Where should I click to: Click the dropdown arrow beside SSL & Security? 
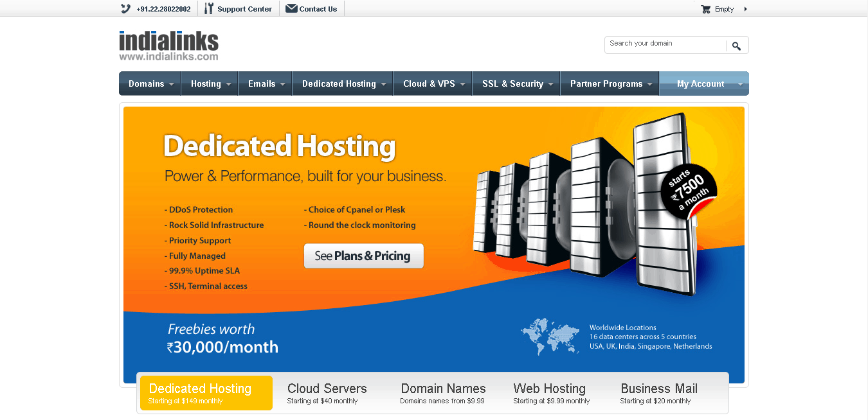(x=551, y=84)
